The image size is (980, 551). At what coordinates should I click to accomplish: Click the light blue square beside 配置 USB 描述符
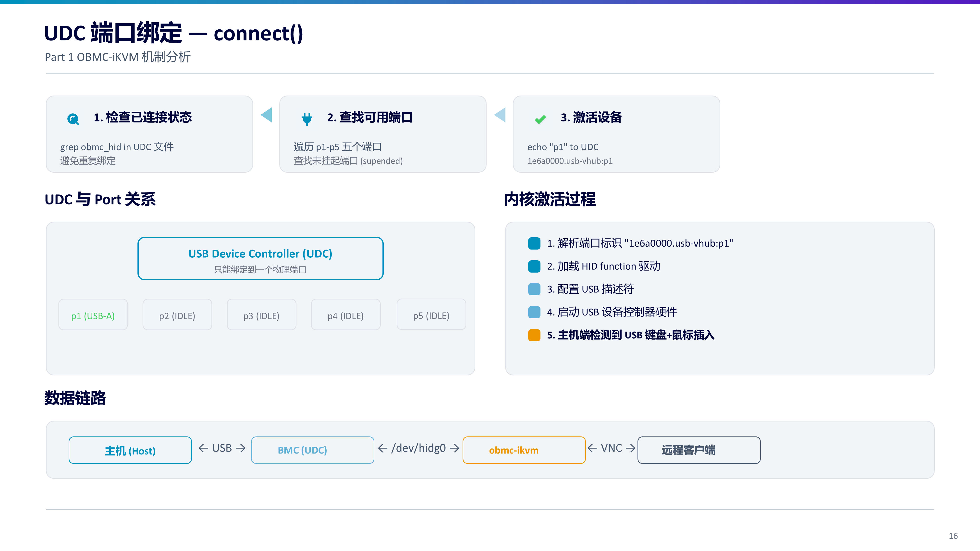tap(534, 289)
